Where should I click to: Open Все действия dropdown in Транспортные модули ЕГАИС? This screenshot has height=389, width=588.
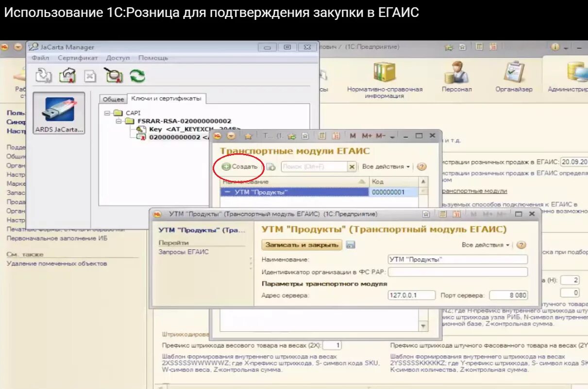tap(386, 166)
